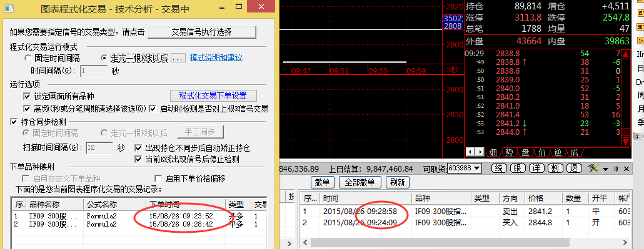Switch to the 价 tab
This screenshot has width=644, height=249.
[541, 152]
